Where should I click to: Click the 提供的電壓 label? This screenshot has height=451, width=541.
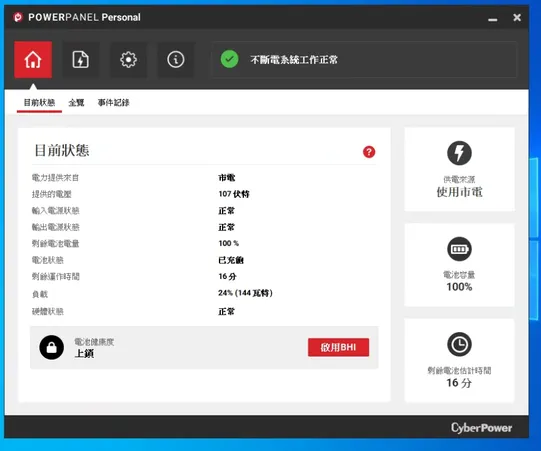(52, 194)
